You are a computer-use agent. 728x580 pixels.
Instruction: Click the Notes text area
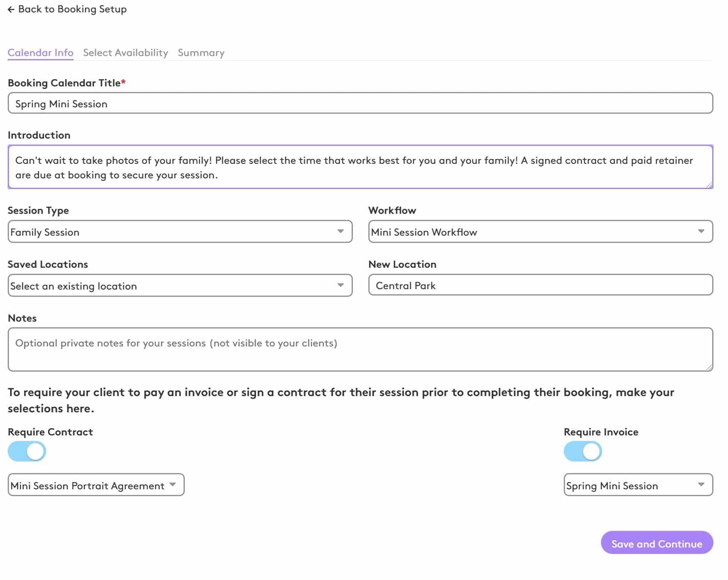pyautogui.click(x=360, y=349)
